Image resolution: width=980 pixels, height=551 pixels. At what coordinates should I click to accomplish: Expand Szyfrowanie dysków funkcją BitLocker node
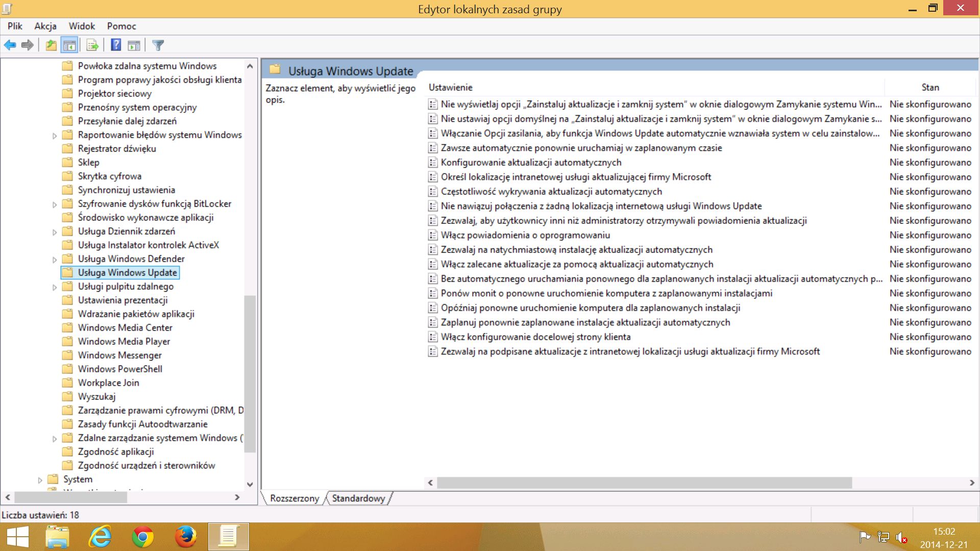(55, 205)
